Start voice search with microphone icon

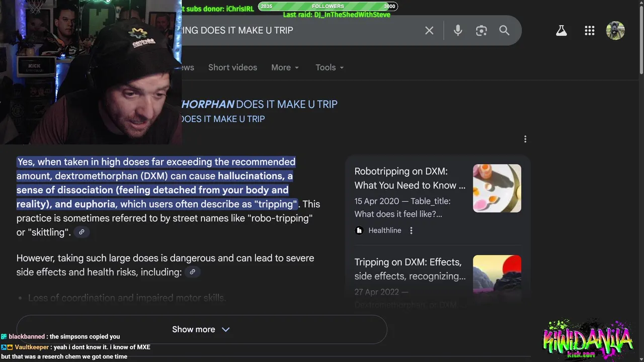[458, 31]
